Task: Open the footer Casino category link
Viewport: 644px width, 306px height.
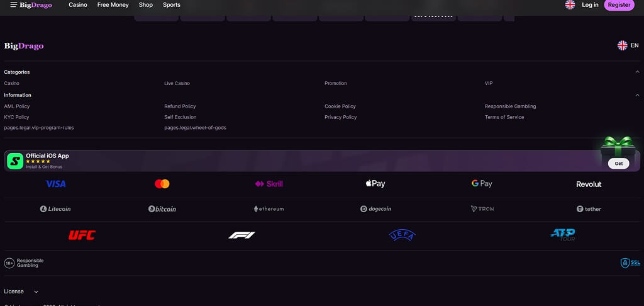Action: pyautogui.click(x=11, y=83)
